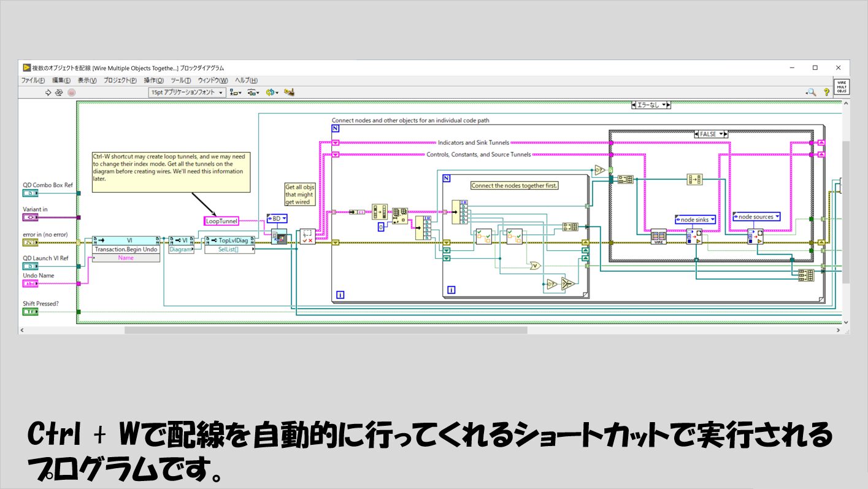Click the horizontal scrollbar thumb
Viewport: 868px width, 489px height.
326,330
